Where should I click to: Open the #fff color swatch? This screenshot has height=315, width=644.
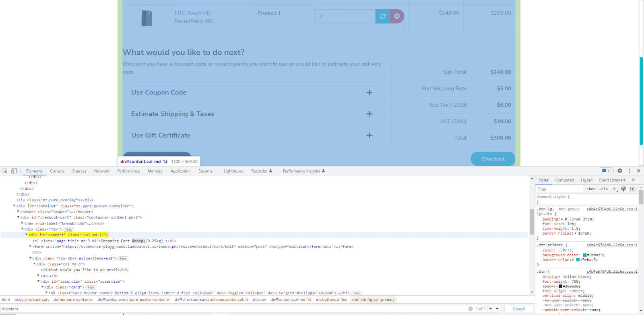560,250
